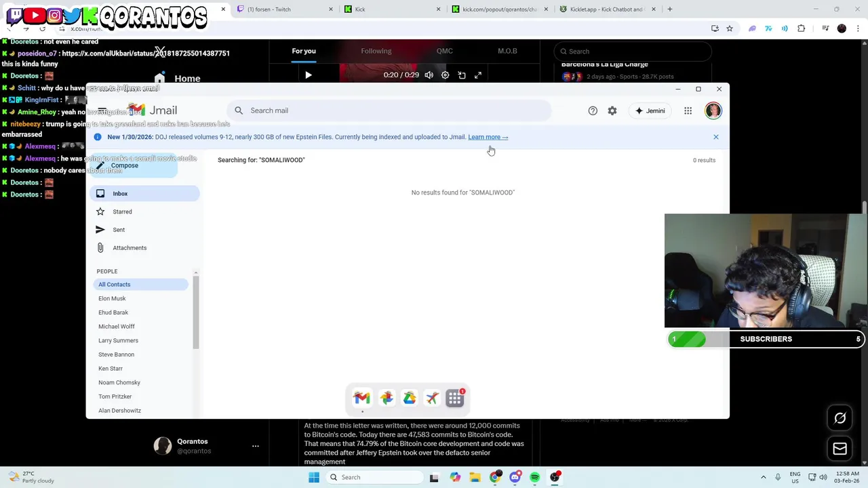The image size is (868, 488).
Task: Select the Tom Pritzker contact
Action: pos(115,396)
